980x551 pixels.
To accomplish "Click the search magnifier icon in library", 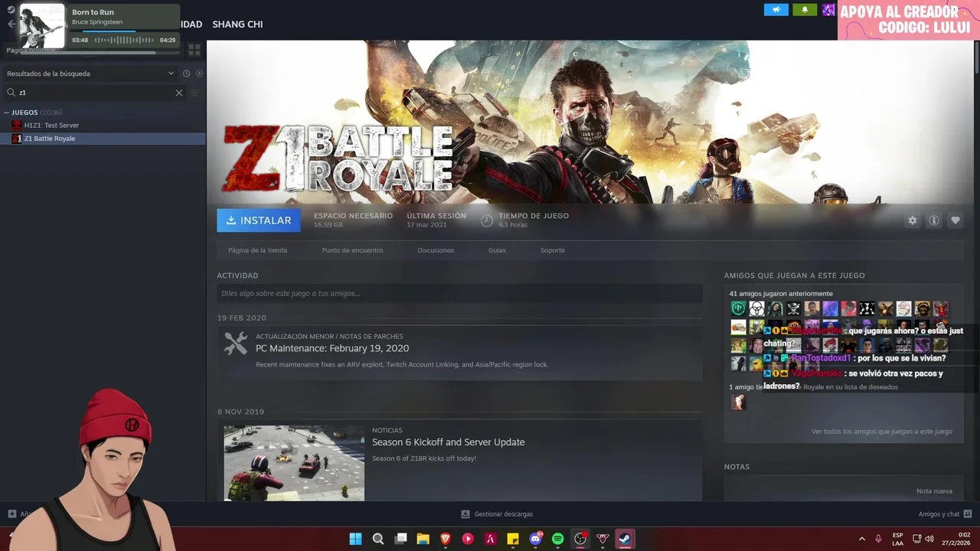I will 11,93.
